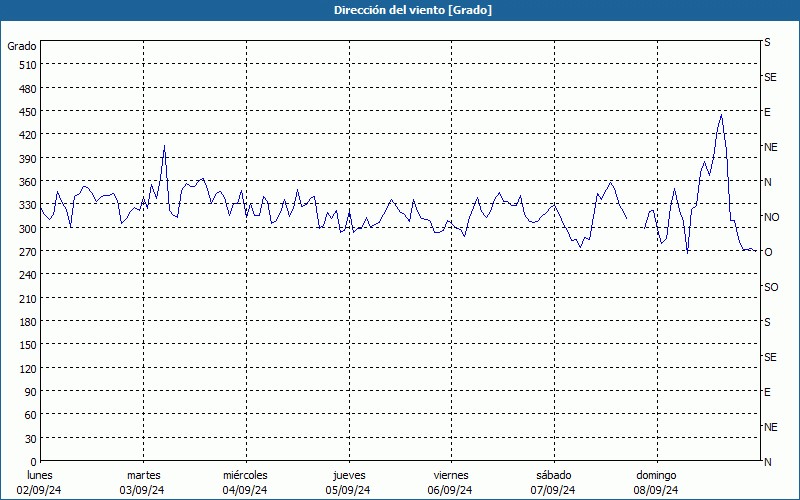
Task: Click the 'O' compass label on right axis
Action: point(768,252)
